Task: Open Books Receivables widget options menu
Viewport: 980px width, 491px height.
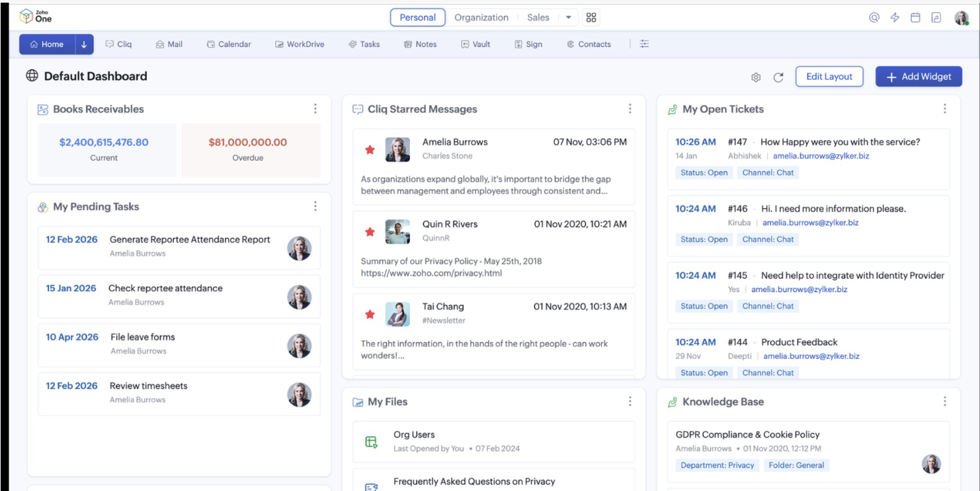Action: (x=315, y=109)
